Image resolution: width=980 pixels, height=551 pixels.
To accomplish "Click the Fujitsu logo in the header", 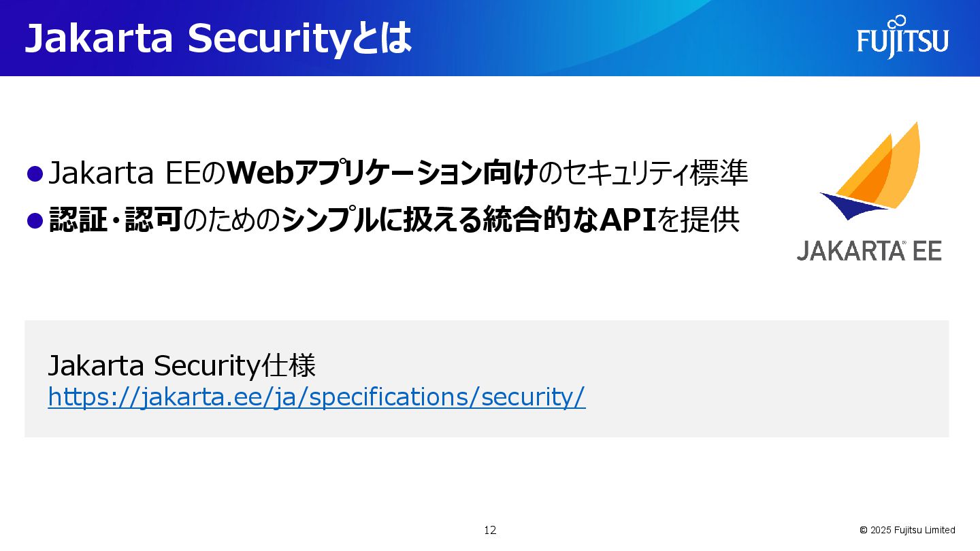I will point(902,36).
